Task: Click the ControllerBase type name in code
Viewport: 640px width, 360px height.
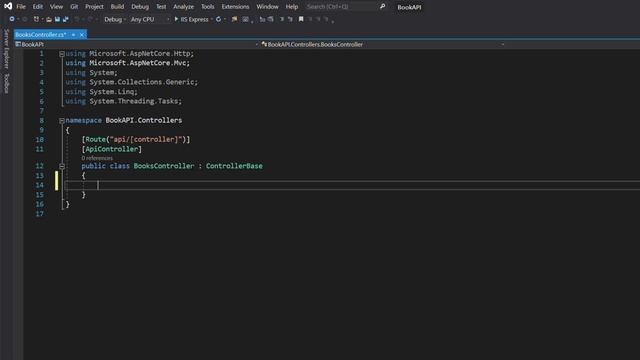Action: tap(234, 166)
